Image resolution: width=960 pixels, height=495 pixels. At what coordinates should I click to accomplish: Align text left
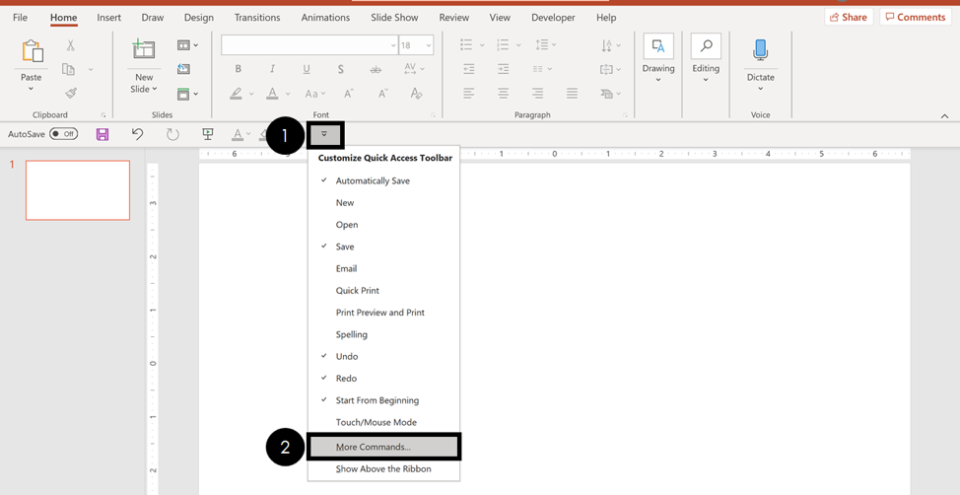tap(468, 93)
